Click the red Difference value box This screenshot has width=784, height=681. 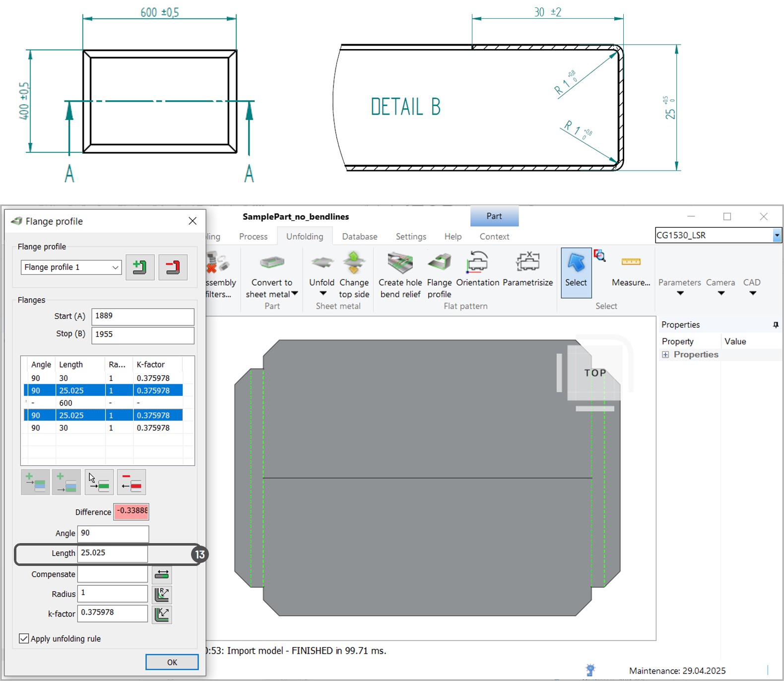(x=131, y=511)
